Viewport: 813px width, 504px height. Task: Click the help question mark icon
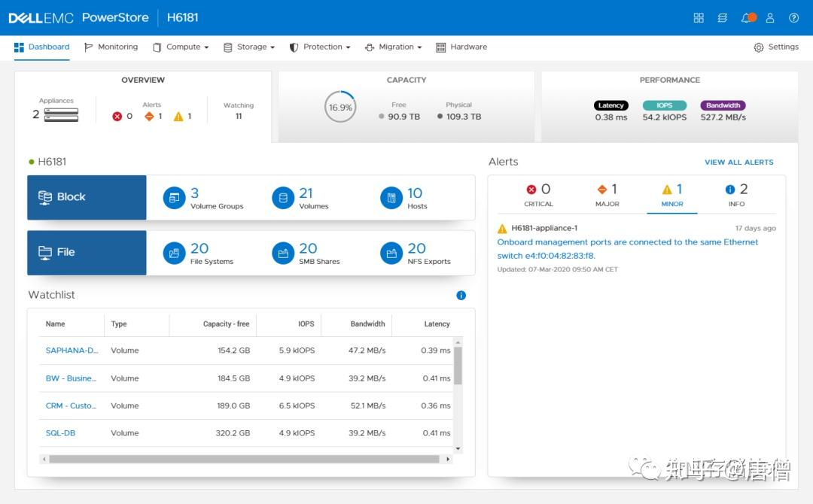[x=793, y=17]
